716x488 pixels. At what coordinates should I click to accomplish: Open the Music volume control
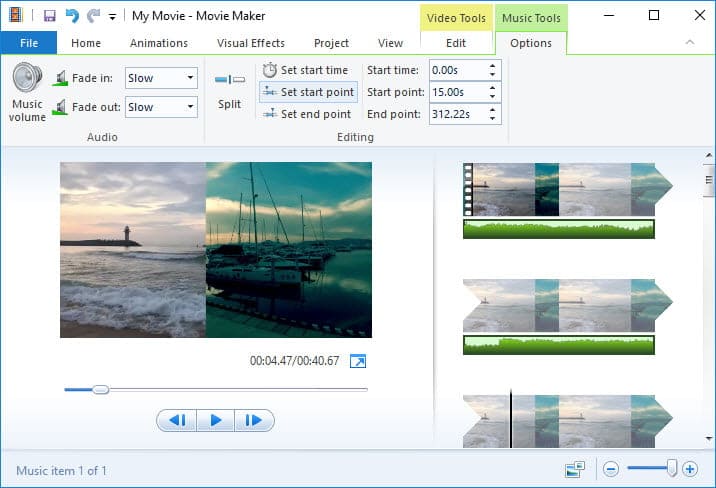pyautogui.click(x=27, y=90)
